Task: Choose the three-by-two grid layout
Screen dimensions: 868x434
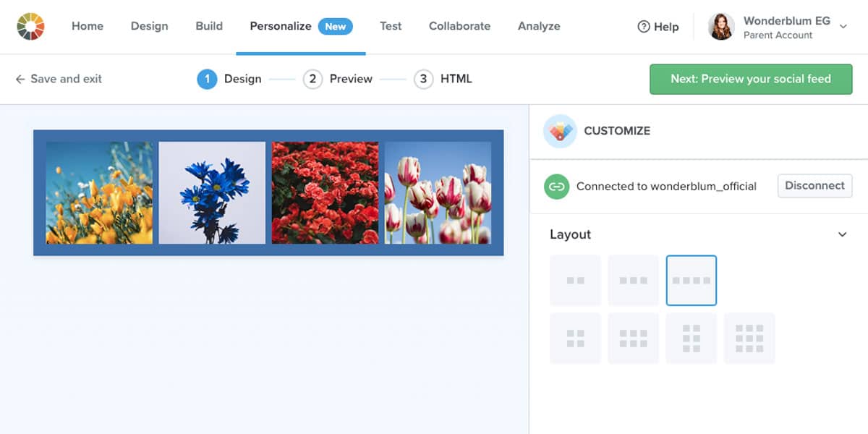Action: [633, 338]
